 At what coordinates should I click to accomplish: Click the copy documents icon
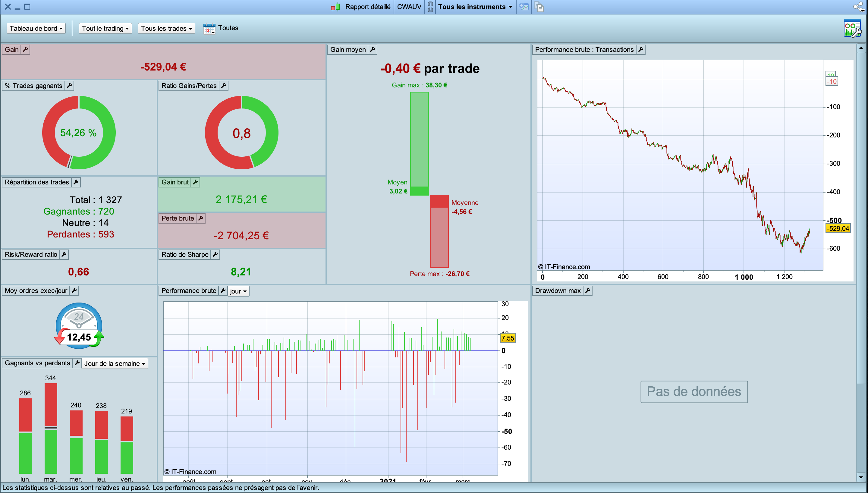(539, 7)
